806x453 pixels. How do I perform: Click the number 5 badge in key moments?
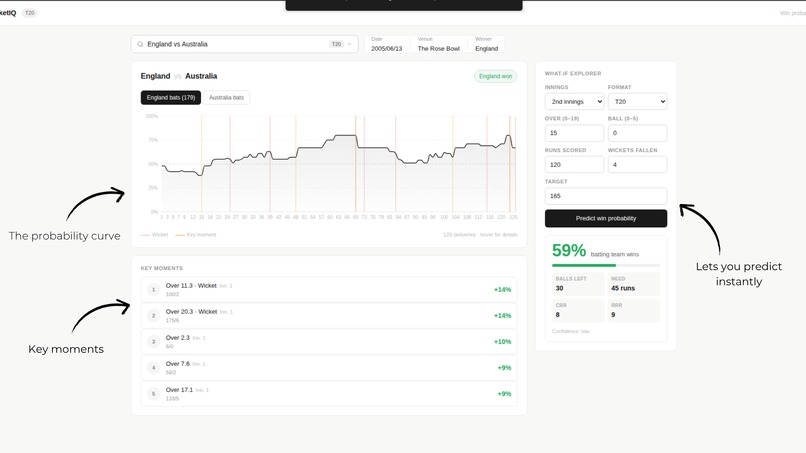(153, 394)
